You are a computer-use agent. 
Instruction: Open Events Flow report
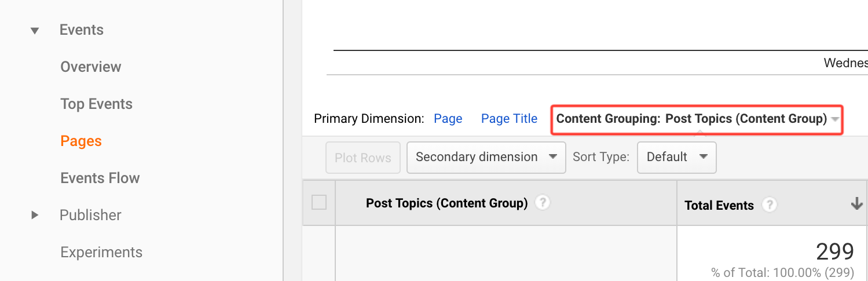click(100, 178)
